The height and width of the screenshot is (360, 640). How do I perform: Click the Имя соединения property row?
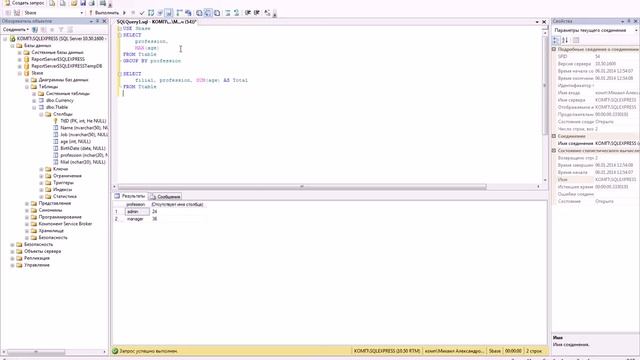coord(596,144)
